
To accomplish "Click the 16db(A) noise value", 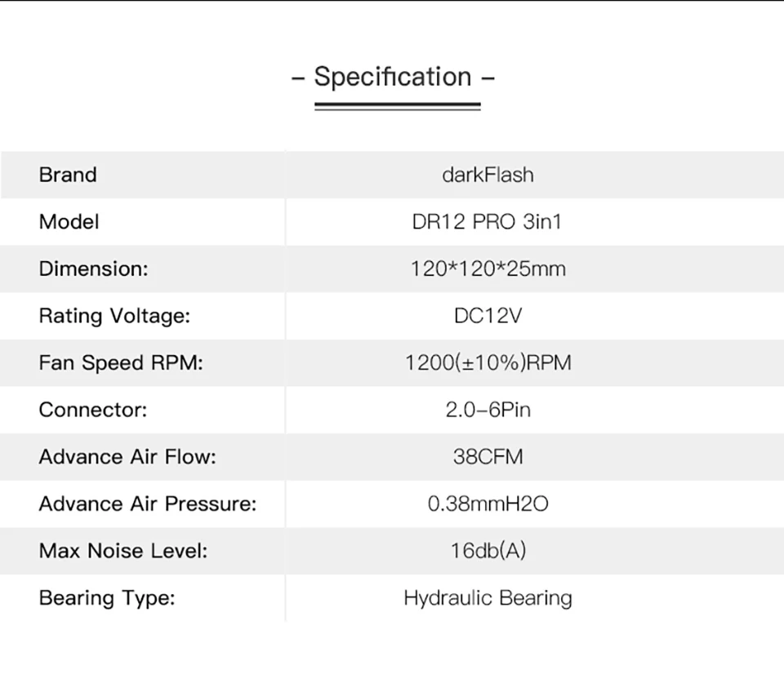I will coord(488,551).
